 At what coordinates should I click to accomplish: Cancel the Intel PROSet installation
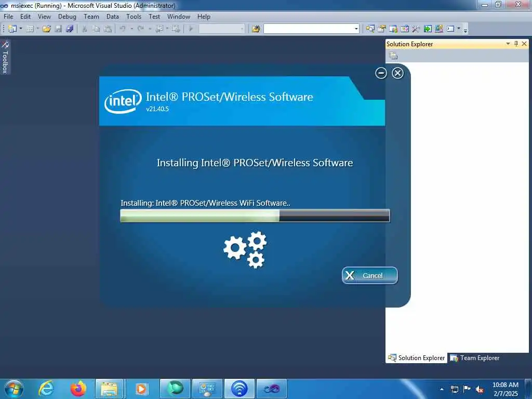(x=370, y=275)
